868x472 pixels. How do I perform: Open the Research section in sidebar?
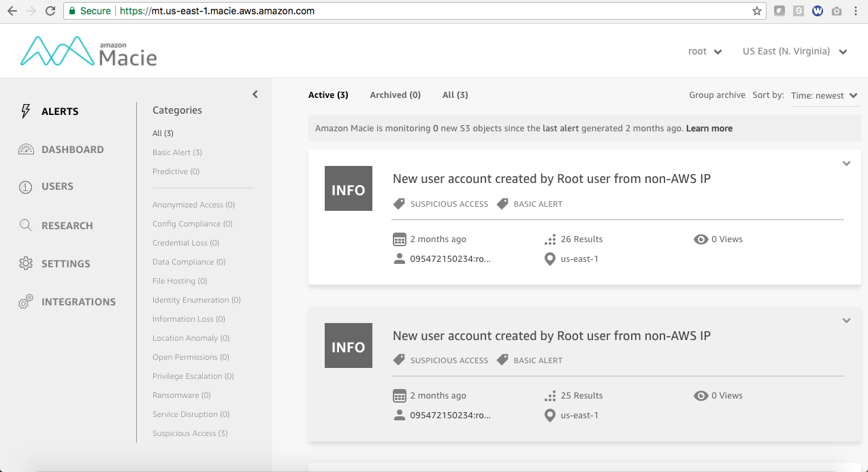67,226
